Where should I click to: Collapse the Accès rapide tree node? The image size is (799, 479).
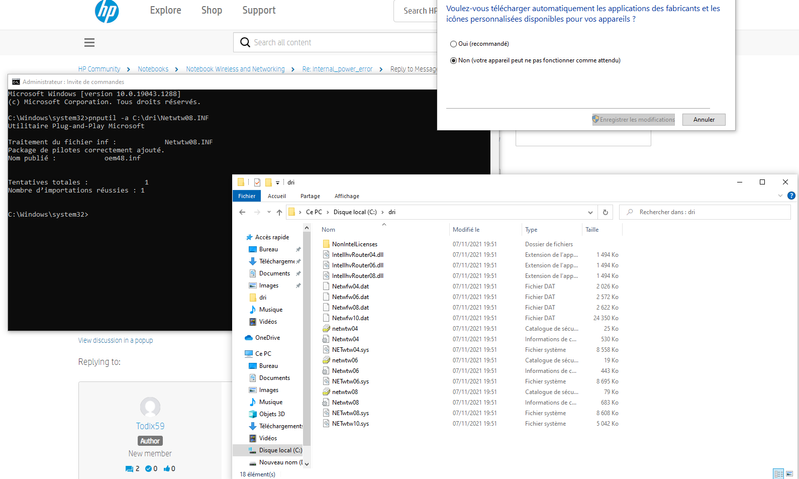click(238, 237)
